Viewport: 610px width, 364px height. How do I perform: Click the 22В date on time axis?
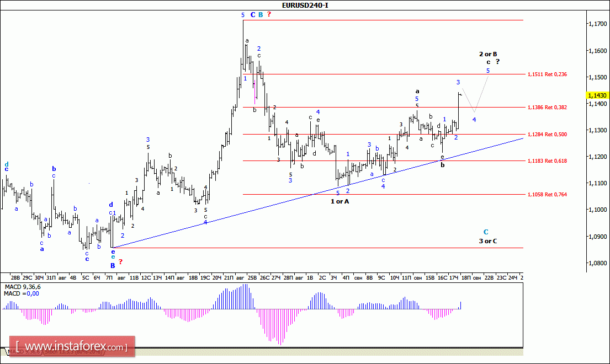(x=489, y=278)
